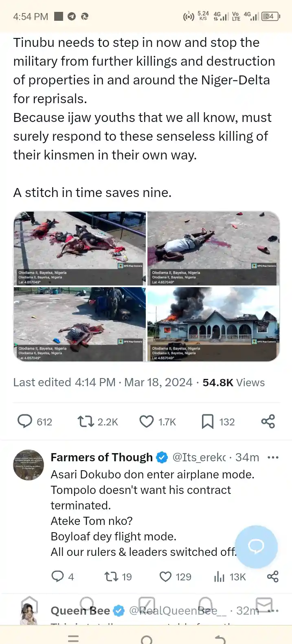Open the three-dot menu on Farmers of Though
Viewport: 292px width, 644px height.
273,457
